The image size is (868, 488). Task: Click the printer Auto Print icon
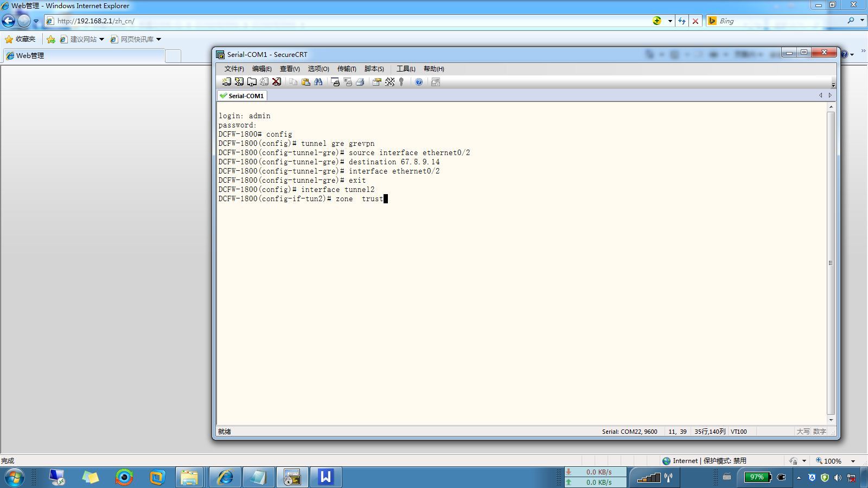[x=360, y=82]
